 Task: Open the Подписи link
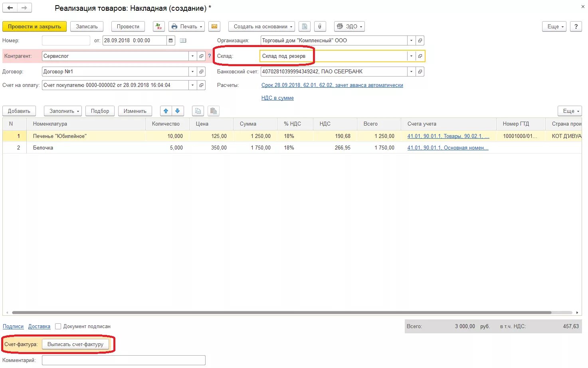(13, 327)
